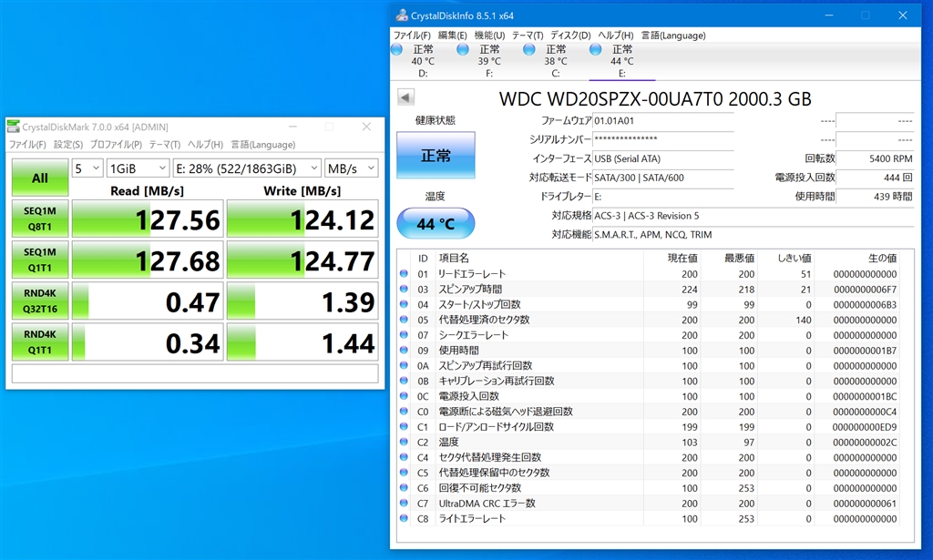Open ヘルプ(H) menu in CrystalDiskMark

205,145
